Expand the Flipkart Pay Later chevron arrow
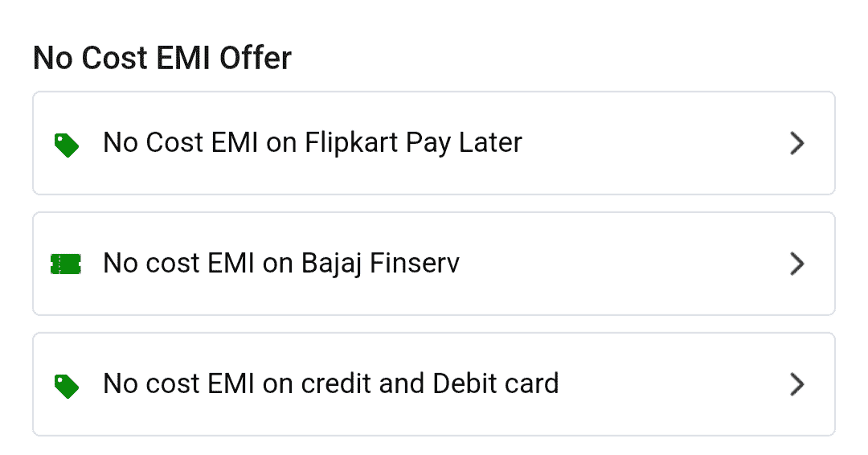868x455 pixels. pyautogui.click(x=796, y=144)
